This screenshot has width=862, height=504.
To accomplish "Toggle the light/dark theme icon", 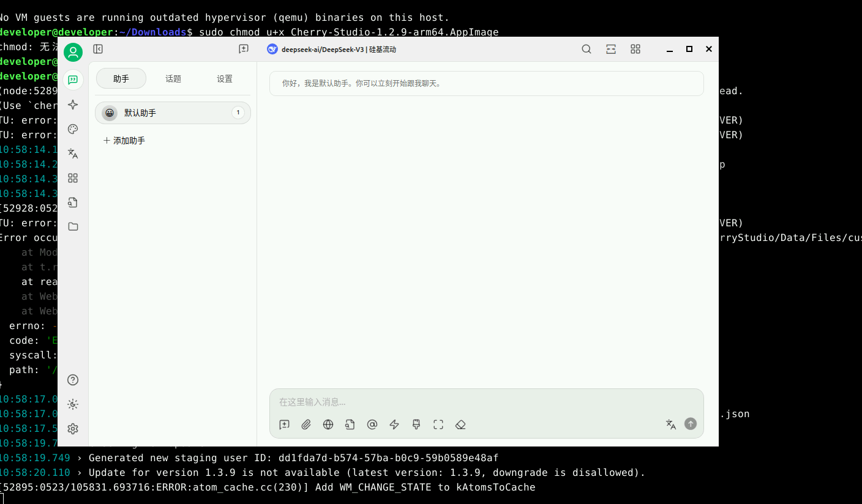I will [73, 404].
